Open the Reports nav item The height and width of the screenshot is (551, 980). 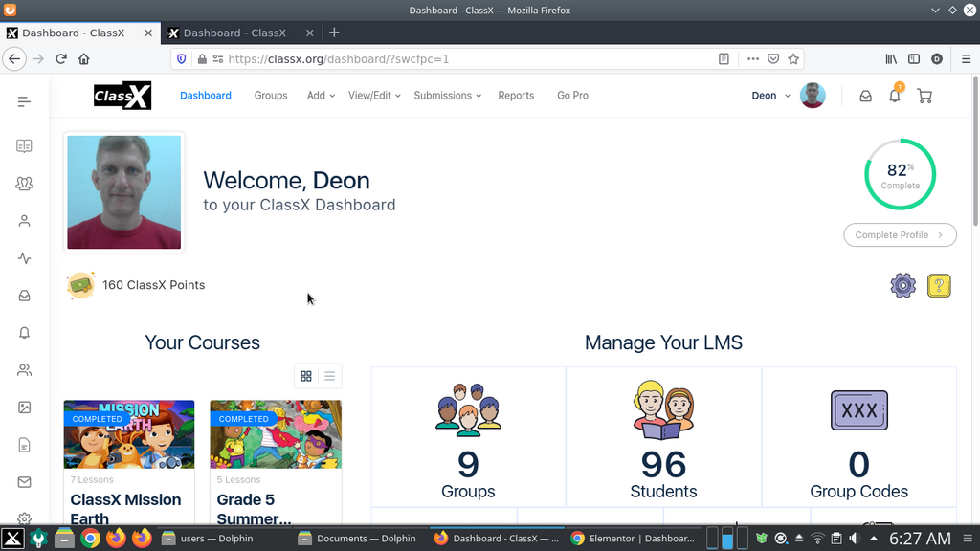pos(516,96)
